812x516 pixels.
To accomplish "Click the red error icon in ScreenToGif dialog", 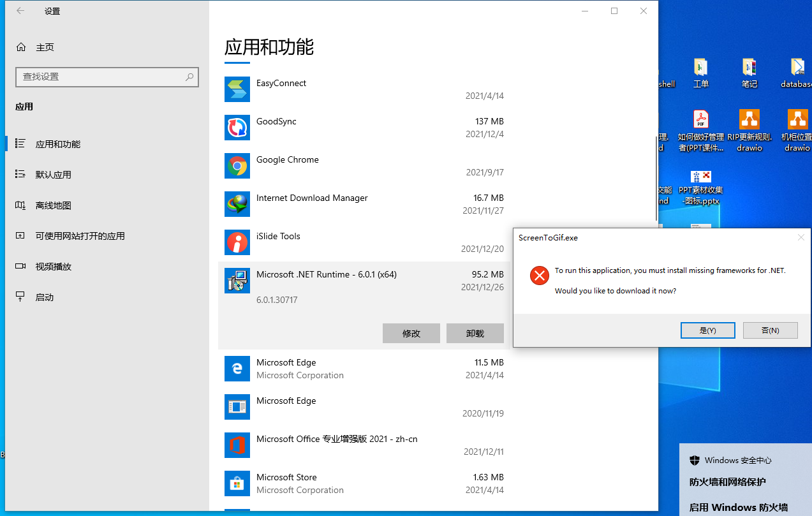I will click(x=540, y=276).
